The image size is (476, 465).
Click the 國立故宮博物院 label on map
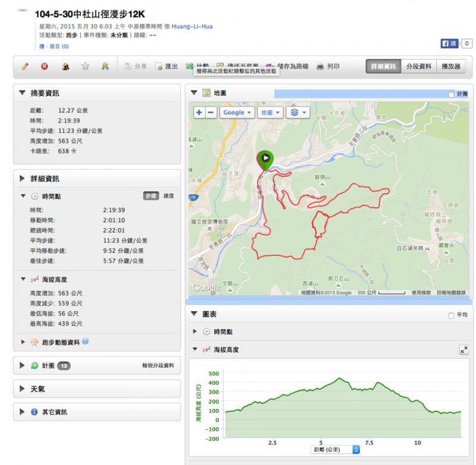(209, 221)
